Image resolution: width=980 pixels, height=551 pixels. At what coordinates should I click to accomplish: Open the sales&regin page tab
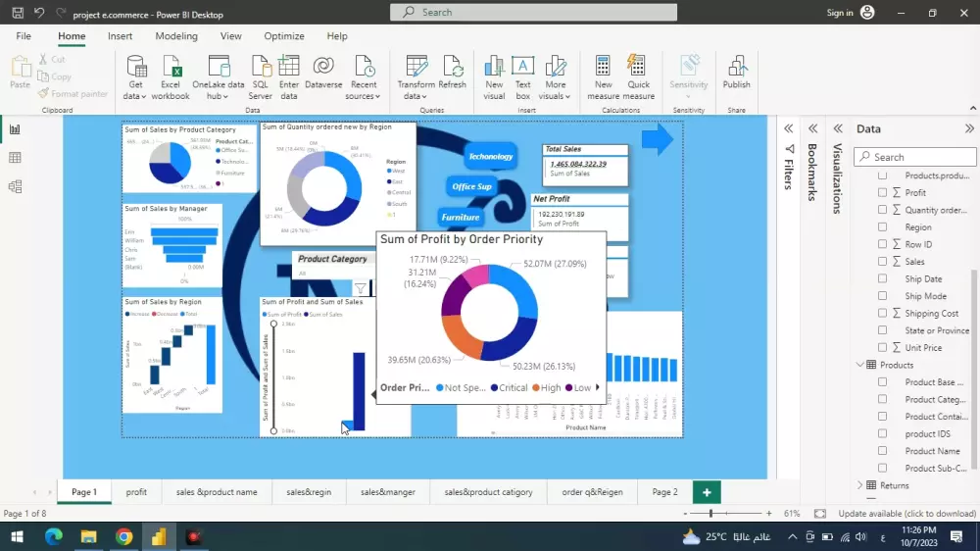(x=309, y=492)
